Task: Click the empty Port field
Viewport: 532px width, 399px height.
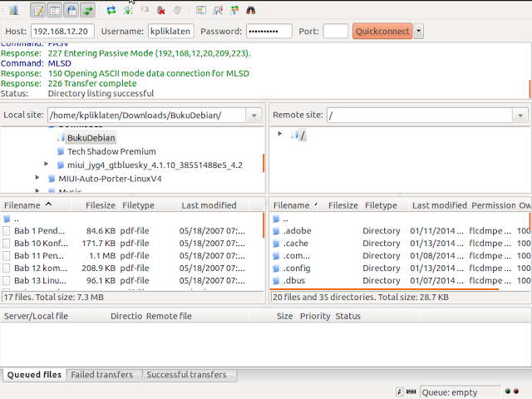Action: coord(336,32)
